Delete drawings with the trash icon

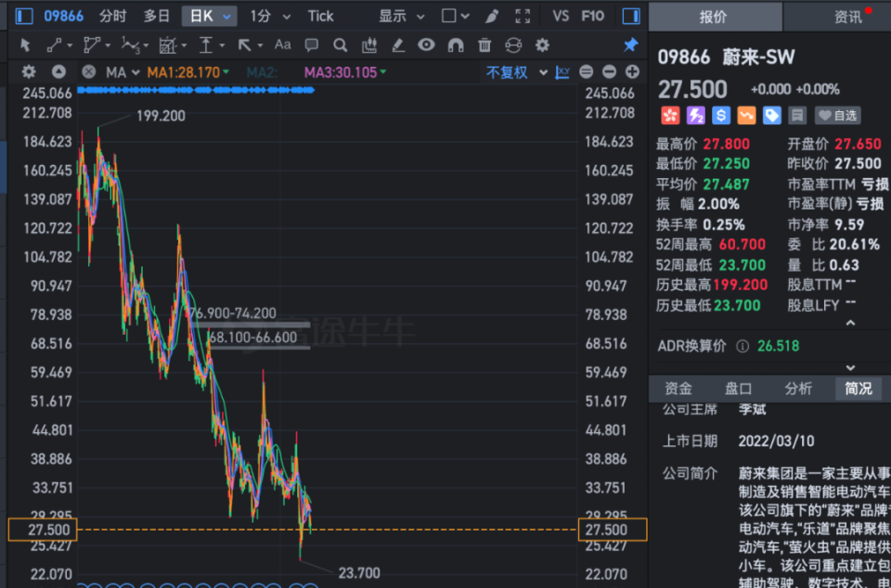click(484, 45)
